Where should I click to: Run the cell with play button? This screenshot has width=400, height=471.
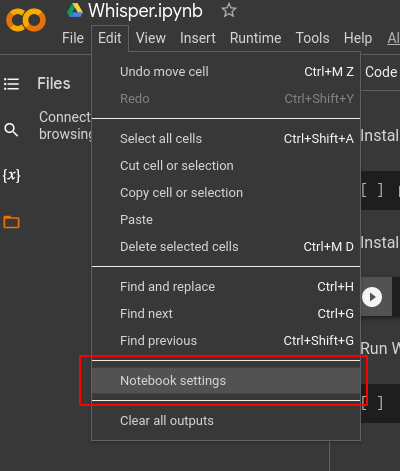pyautogui.click(x=372, y=297)
